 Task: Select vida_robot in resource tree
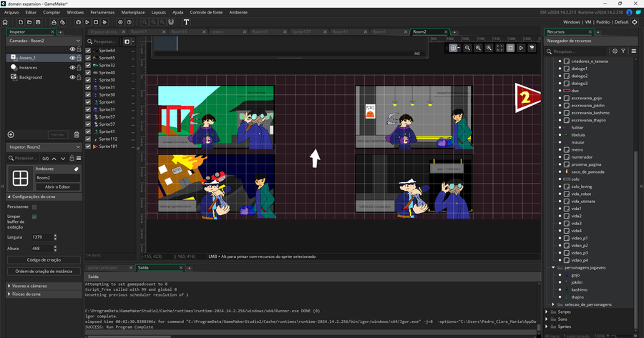coord(581,194)
